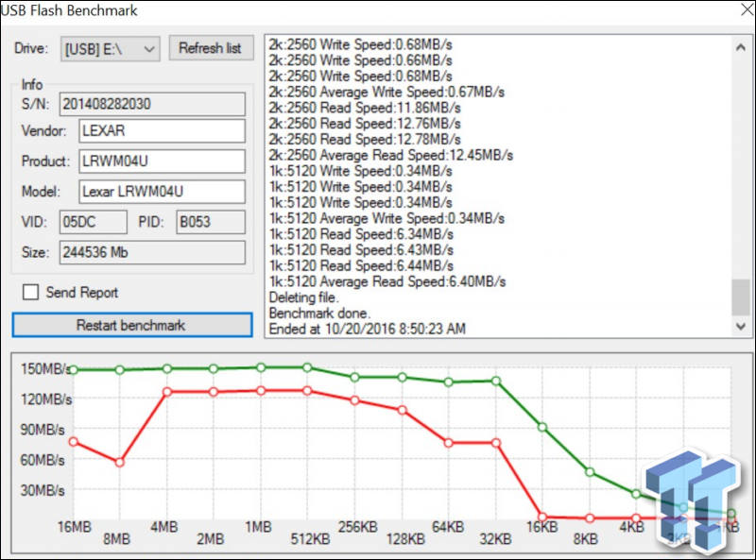Click the 512KB block-size label on chart

coord(311,539)
